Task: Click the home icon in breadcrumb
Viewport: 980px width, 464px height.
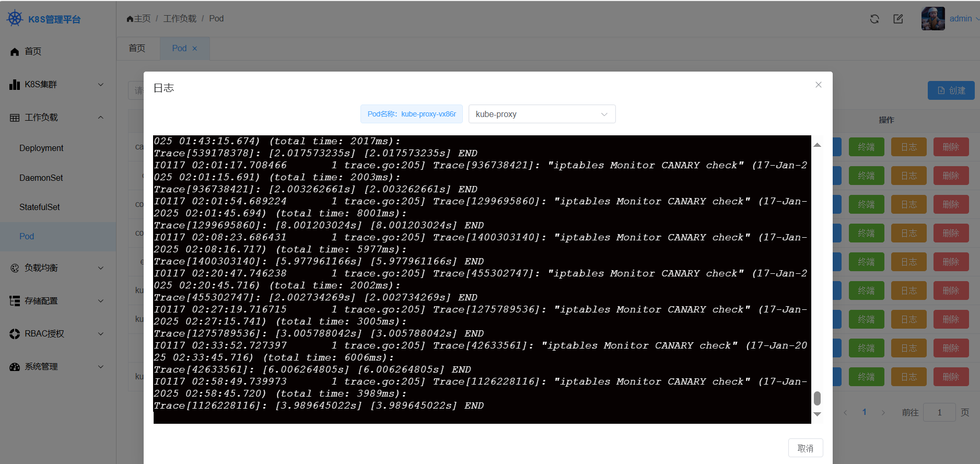Action: point(130,19)
